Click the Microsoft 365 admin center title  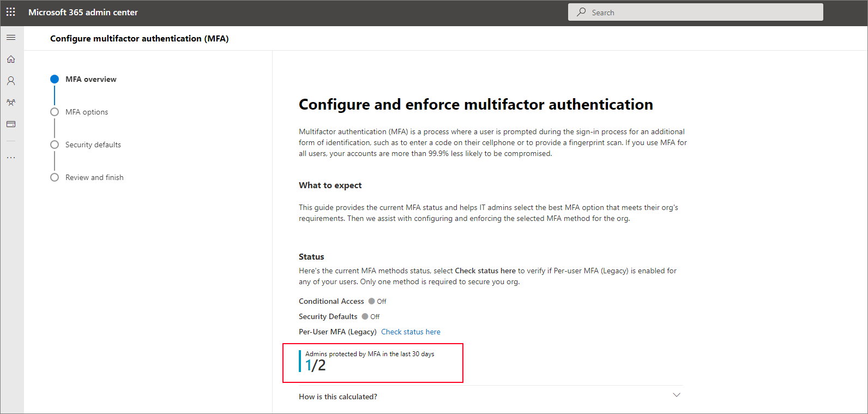(83, 12)
